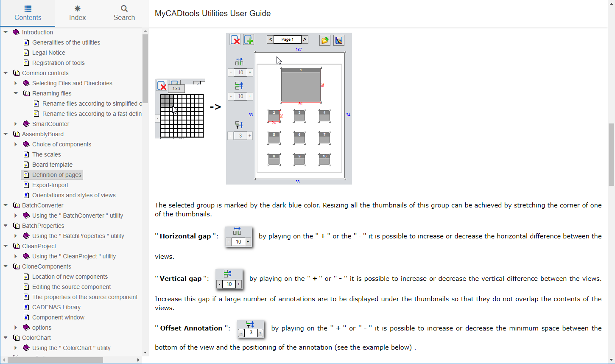This screenshot has height=364, width=615.
Task: Expand Selecting Files and Directories node
Action: [x=16, y=83]
